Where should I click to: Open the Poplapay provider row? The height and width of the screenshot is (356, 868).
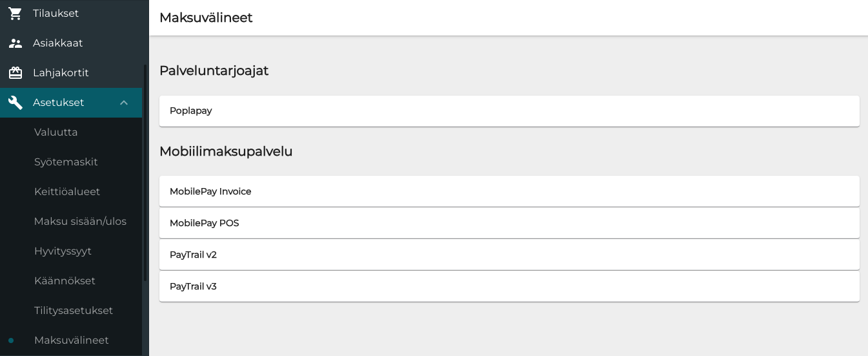(509, 111)
